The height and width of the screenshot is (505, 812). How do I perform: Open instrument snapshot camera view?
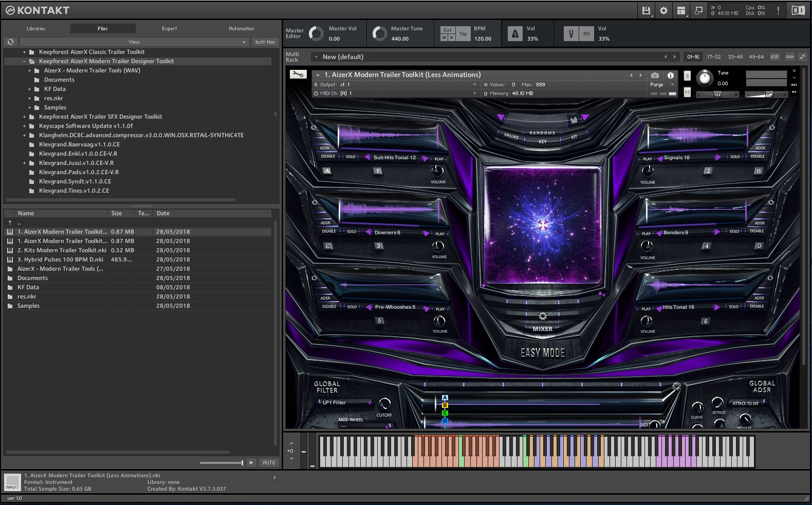pyautogui.click(x=655, y=75)
